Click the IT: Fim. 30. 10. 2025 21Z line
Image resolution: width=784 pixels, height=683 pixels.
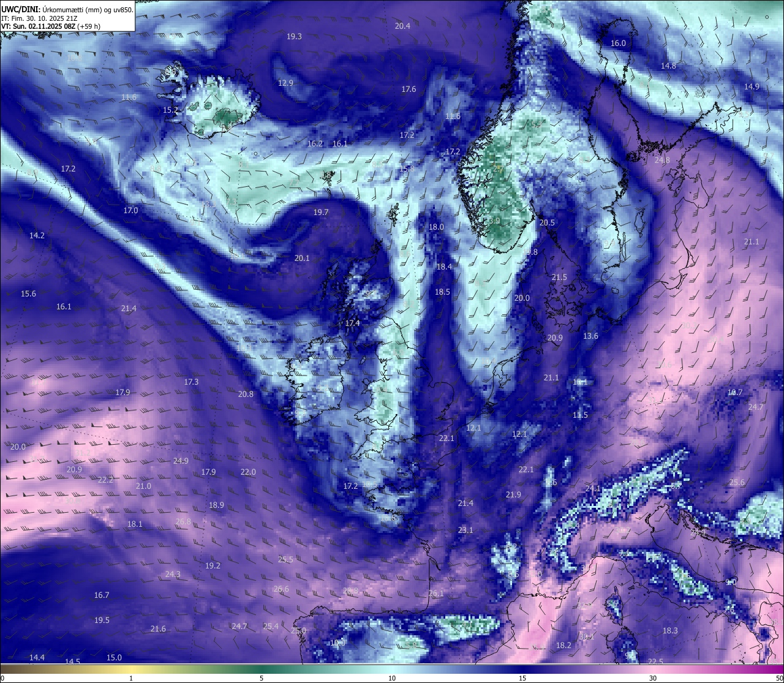coord(39,18)
